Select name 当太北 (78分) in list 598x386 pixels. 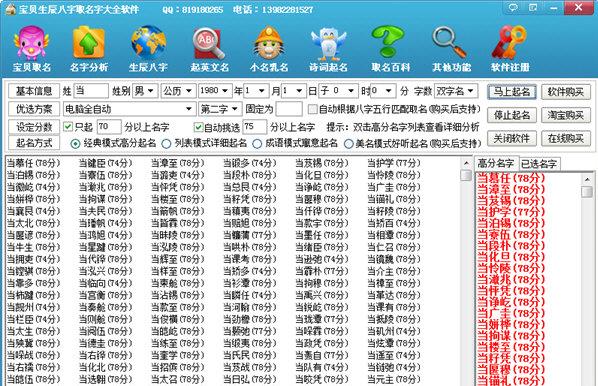click(34, 223)
